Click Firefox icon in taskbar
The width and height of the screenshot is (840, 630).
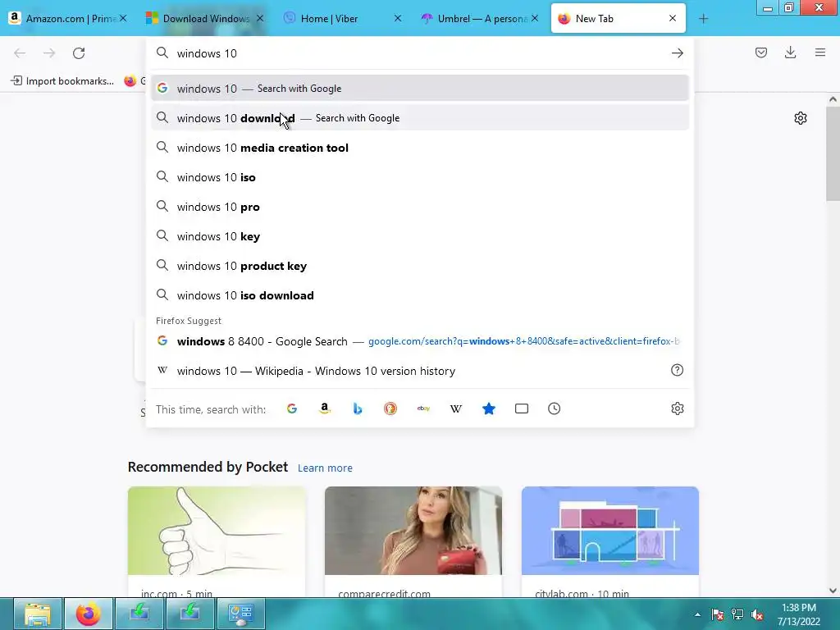point(89,614)
